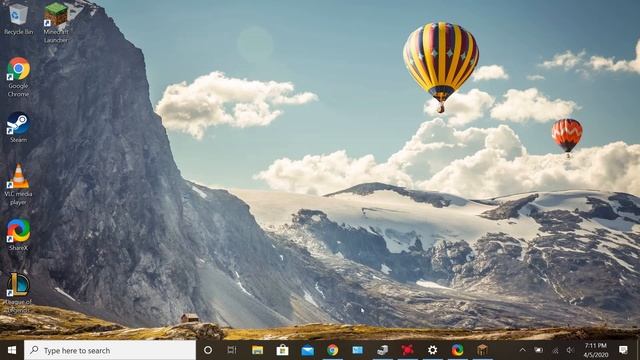Check battery status in system tray
This screenshot has height=360, width=640.
tap(539, 350)
